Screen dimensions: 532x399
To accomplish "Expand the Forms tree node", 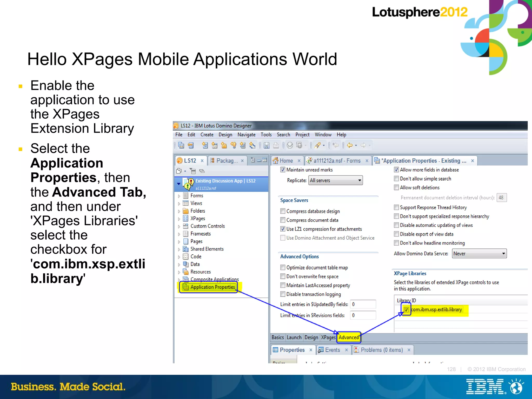I will (x=179, y=196).
